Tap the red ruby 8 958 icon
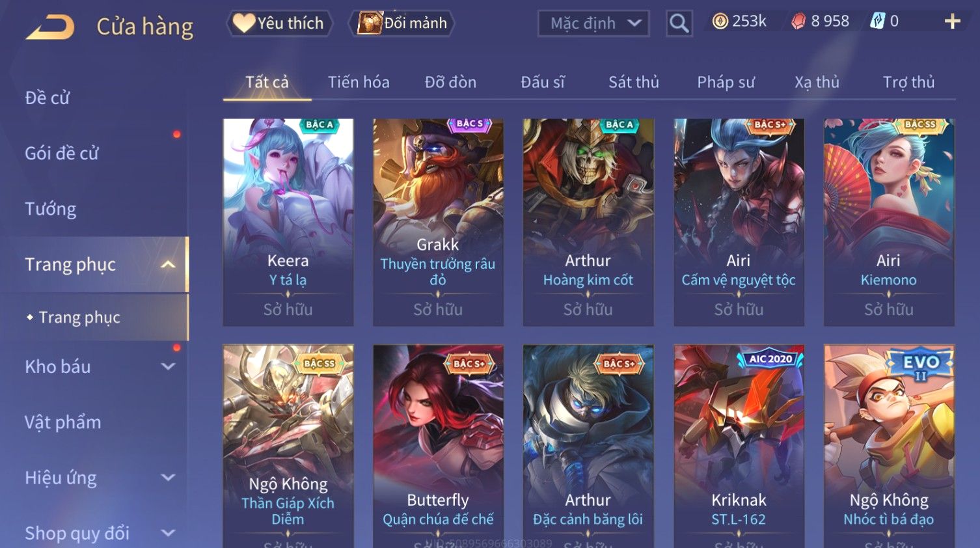 pyautogui.click(x=798, y=21)
